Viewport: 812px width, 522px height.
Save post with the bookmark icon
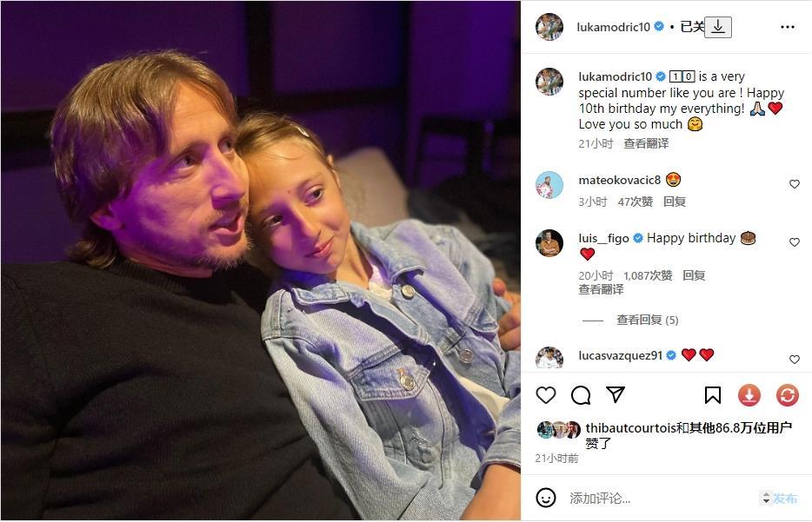click(713, 395)
